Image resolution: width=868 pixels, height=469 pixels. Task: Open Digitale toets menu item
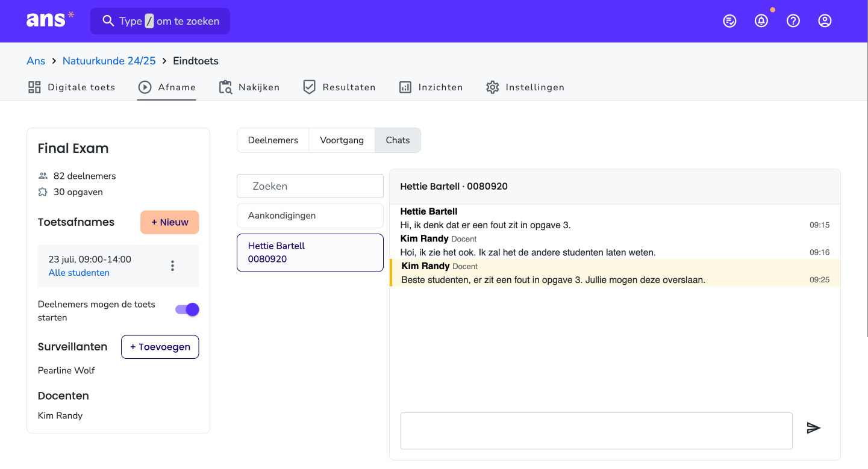(72, 87)
